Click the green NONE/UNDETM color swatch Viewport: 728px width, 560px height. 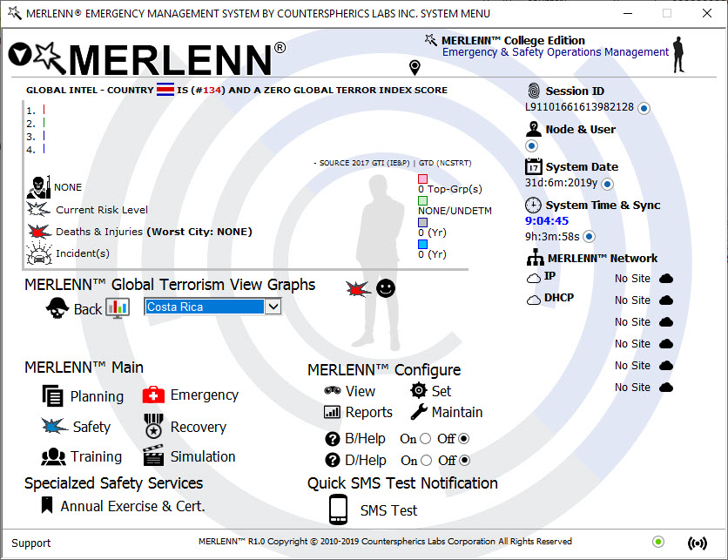[x=422, y=200]
